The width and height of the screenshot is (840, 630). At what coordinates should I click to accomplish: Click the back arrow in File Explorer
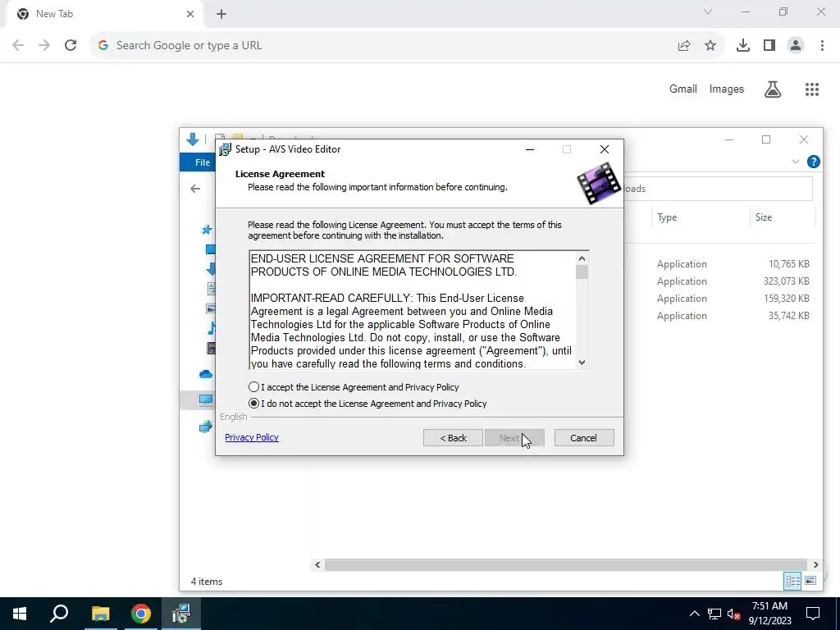tap(195, 189)
